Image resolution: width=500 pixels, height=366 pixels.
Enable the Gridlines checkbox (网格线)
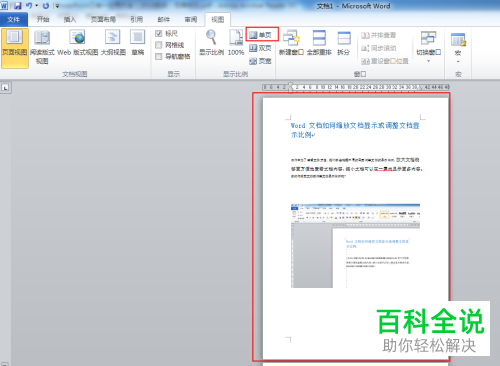point(159,45)
